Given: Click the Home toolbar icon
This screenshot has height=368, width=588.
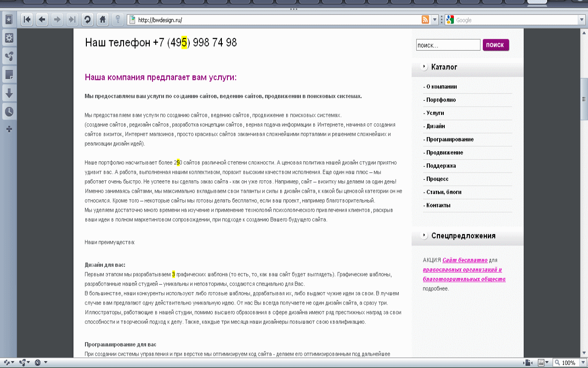Looking at the screenshot, I should (102, 19).
